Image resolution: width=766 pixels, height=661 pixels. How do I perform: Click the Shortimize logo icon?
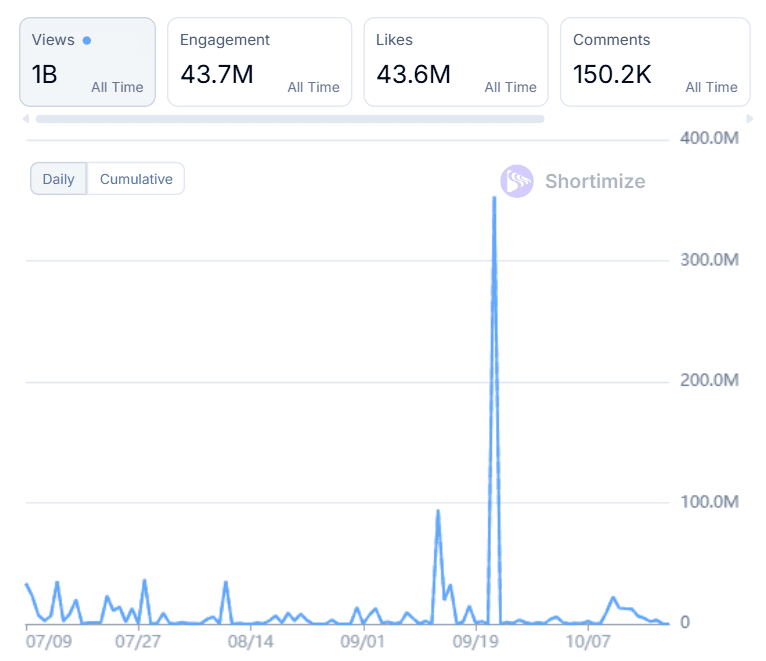pyautogui.click(x=517, y=181)
